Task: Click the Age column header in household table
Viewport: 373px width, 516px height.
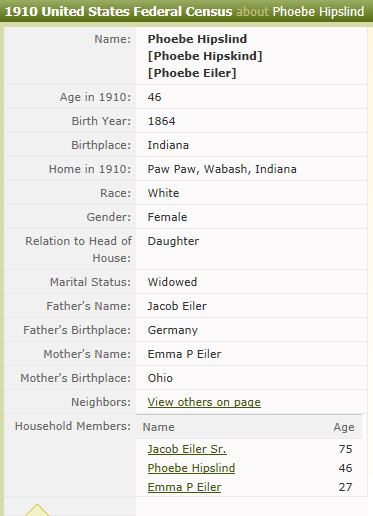Action: (x=344, y=427)
